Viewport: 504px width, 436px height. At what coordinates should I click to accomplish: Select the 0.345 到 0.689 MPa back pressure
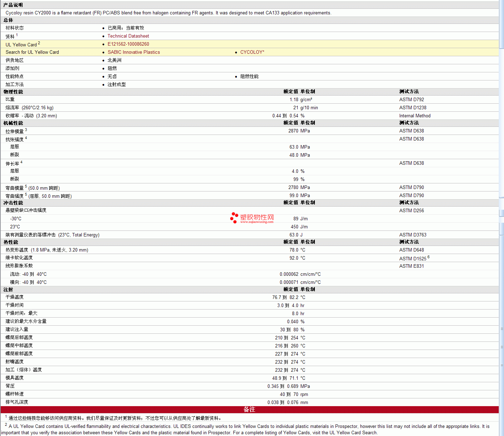(289, 386)
